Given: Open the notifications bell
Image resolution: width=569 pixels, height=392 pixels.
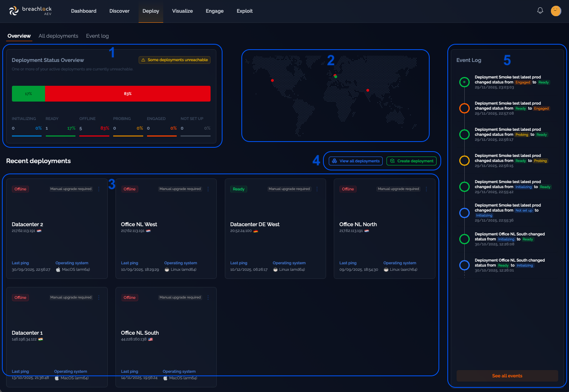Looking at the screenshot, I should click(540, 11).
